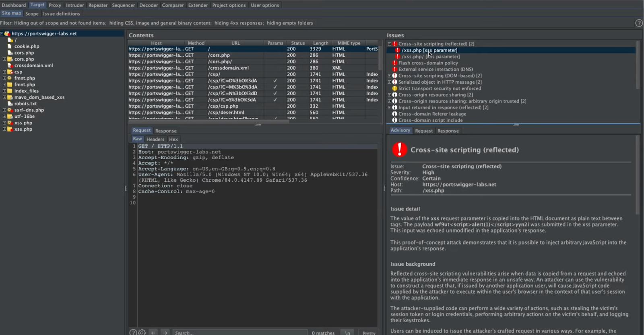The image size is (644, 335).
Task: Sort contents by Length column header
Action: pos(321,43)
